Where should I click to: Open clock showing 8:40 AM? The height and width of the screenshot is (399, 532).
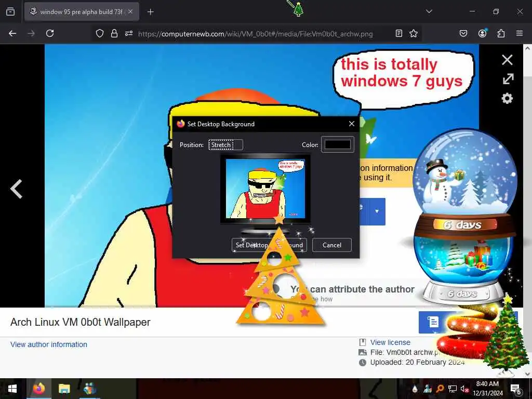point(487,389)
